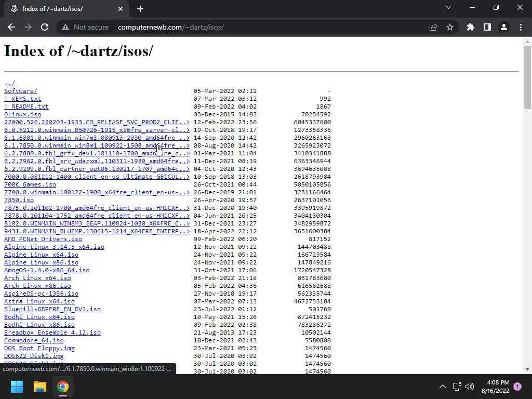Click 6.2.9299.0.fbl_partner_out06 link
532x399 pixels.
click(97, 169)
